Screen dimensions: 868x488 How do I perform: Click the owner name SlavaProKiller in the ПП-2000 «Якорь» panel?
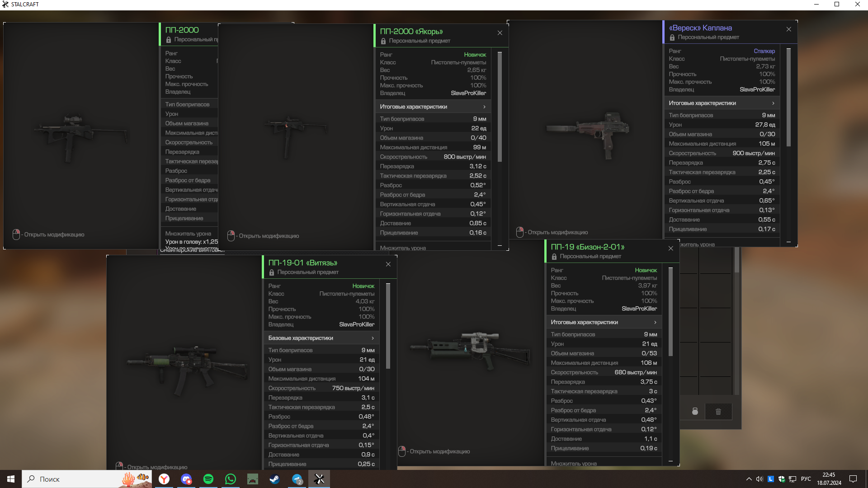click(468, 93)
